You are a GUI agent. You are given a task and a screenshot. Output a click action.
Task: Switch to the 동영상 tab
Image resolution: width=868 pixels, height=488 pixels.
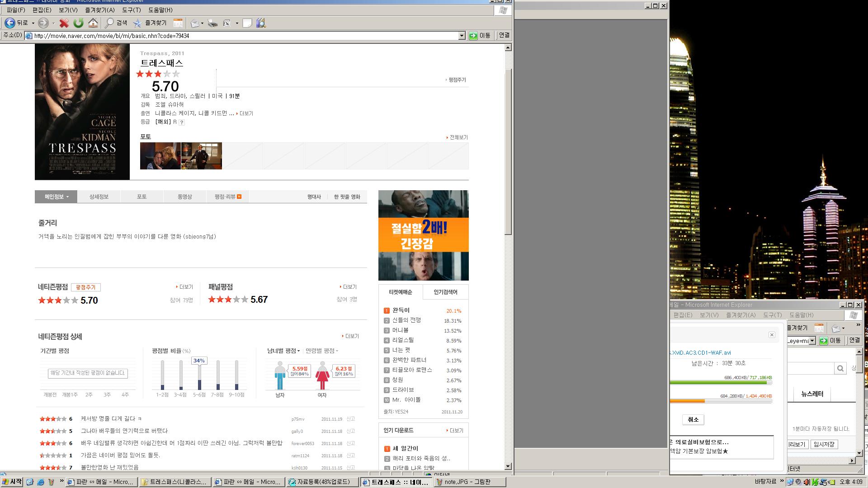point(184,197)
